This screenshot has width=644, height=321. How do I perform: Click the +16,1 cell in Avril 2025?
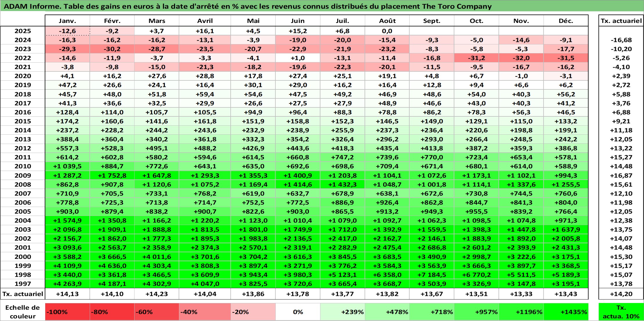(205, 31)
